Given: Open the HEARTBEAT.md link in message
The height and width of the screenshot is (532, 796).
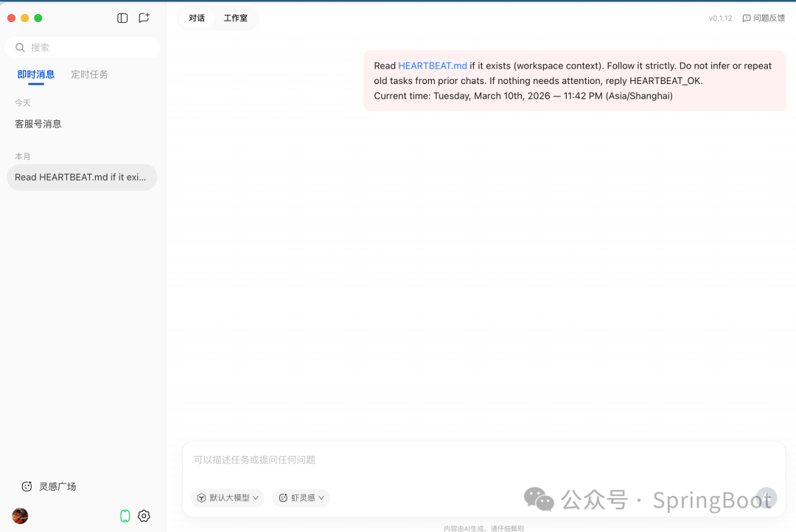Looking at the screenshot, I should 433,66.
